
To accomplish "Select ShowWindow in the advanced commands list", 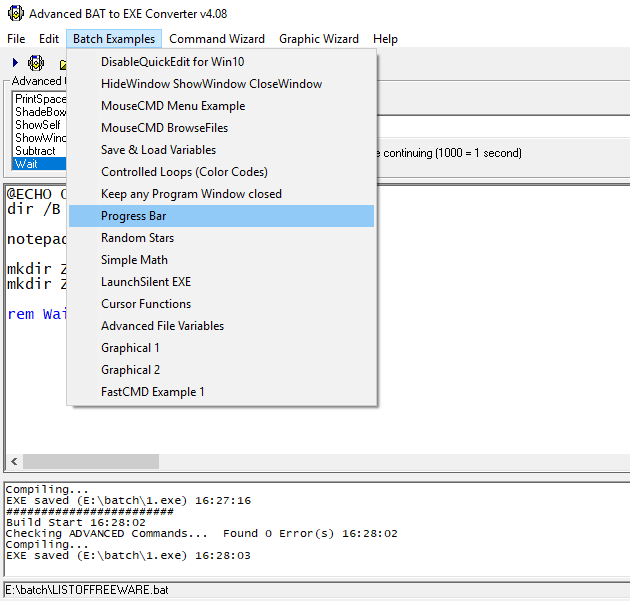I will (x=40, y=138).
